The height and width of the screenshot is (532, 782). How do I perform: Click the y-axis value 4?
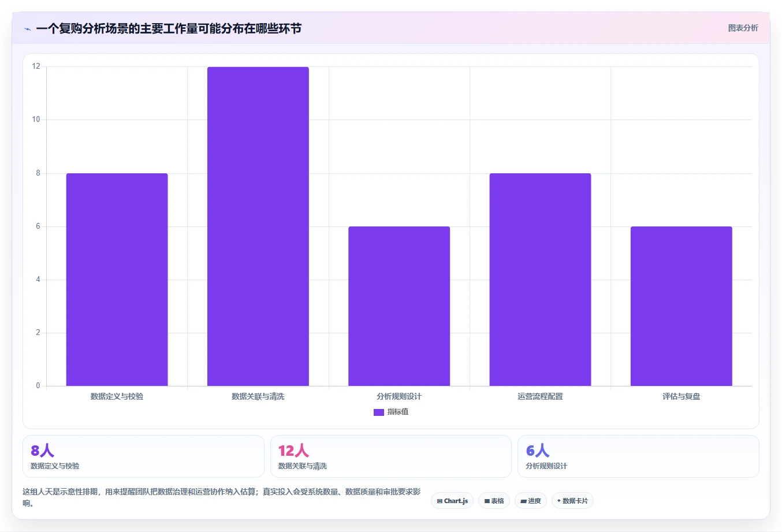click(x=38, y=280)
